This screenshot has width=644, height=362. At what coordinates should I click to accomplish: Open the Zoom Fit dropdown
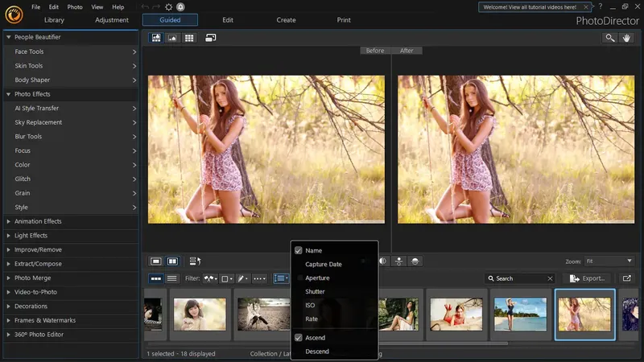[x=609, y=261]
